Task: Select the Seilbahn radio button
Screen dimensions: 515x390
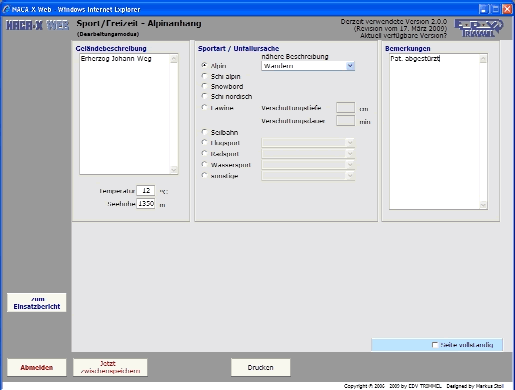Action: coord(205,132)
